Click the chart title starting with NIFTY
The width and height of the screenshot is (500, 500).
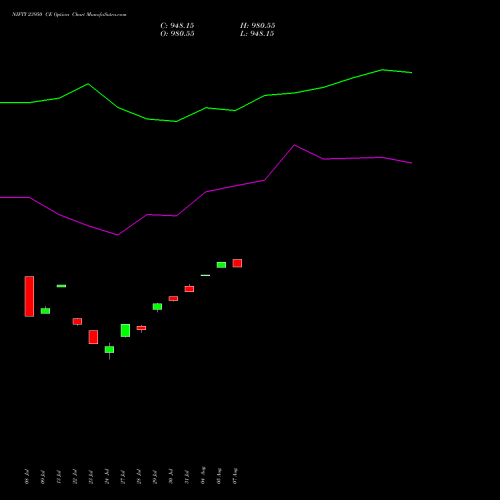69,14
